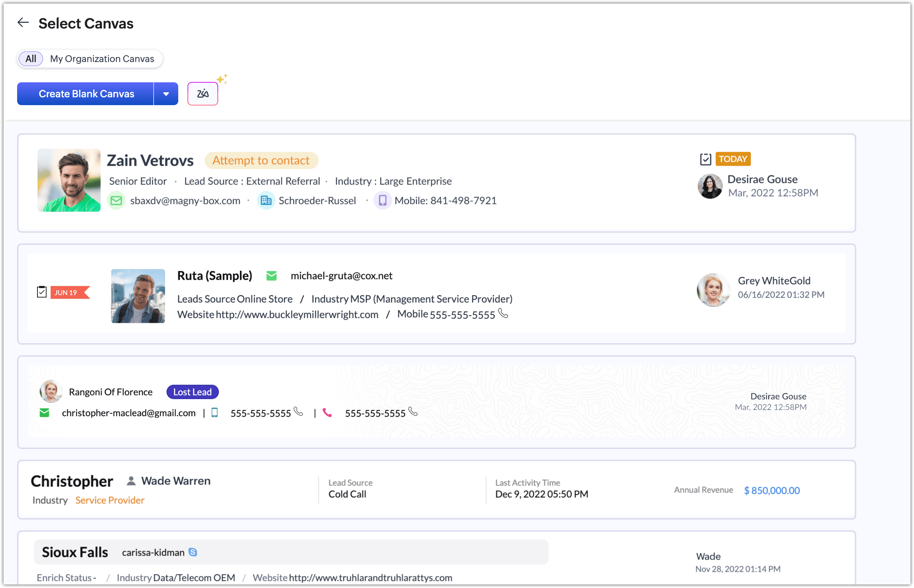The height and width of the screenshot is (588, 914).
Task: Open the Zia AI canvas generator icon
Action: 202,93
